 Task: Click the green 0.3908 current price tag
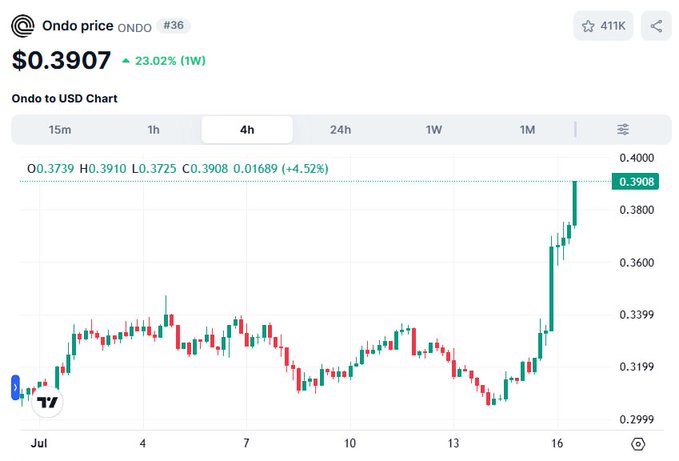635,181
